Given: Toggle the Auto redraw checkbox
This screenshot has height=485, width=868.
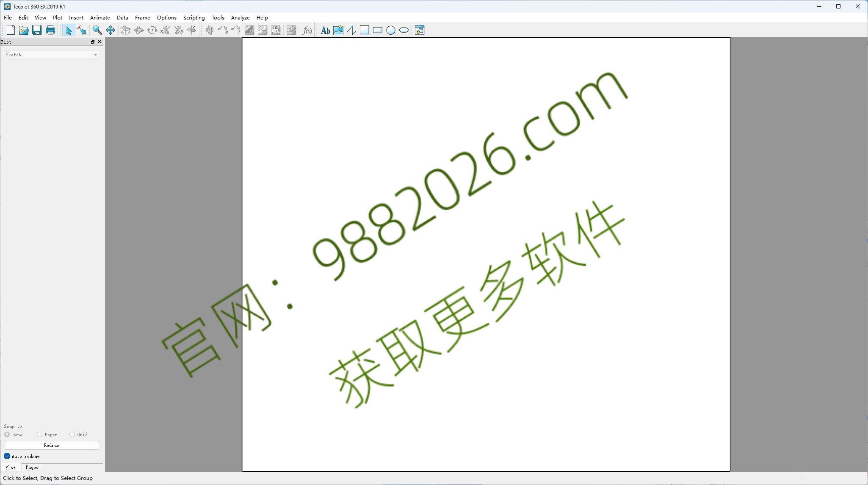Looking at the screenshot, I should click(x=7, y=456).
